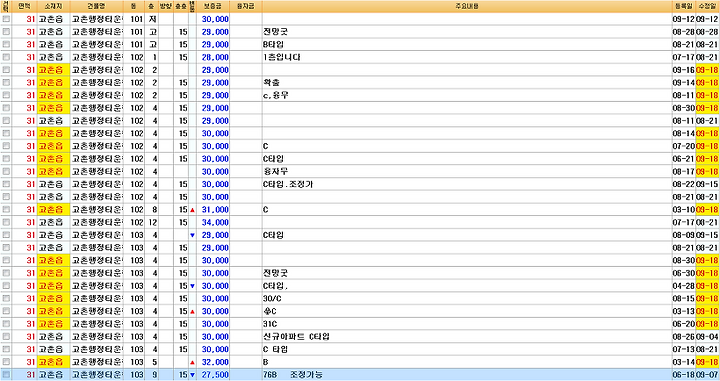Viewport: 720px width, 381px height.
Task: Click floor value 9 in the 27,500 row
Action: pyautogui.click(x=154, y=375)
